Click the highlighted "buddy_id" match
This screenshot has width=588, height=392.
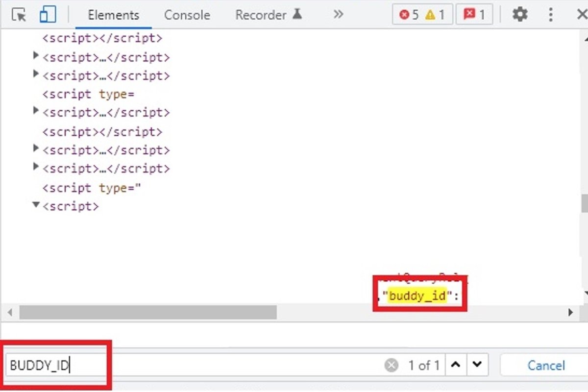(417, 295)
